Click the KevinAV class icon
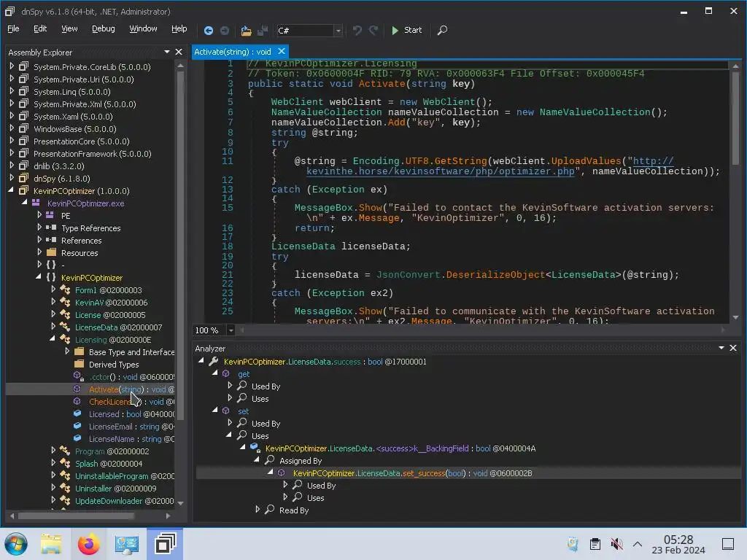The image size is (747, 560). click(x=65, y=302)
